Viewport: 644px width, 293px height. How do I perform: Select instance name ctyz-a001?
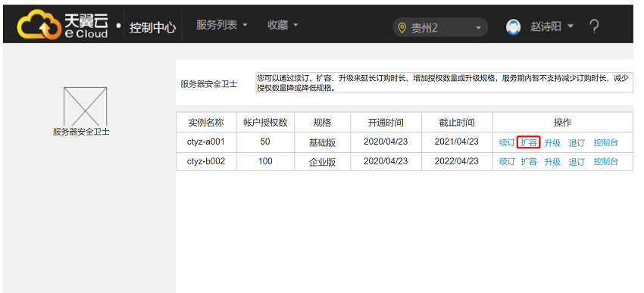(206, 142)
